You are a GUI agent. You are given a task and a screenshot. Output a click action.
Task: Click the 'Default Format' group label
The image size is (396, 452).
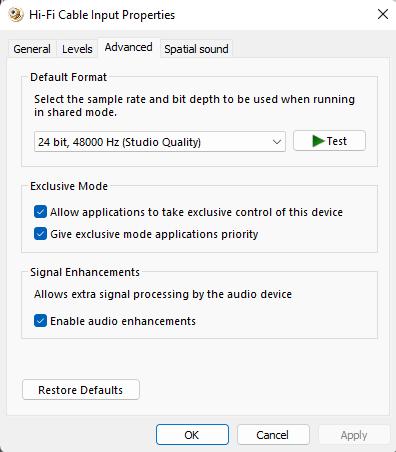(x=68, y=77)
